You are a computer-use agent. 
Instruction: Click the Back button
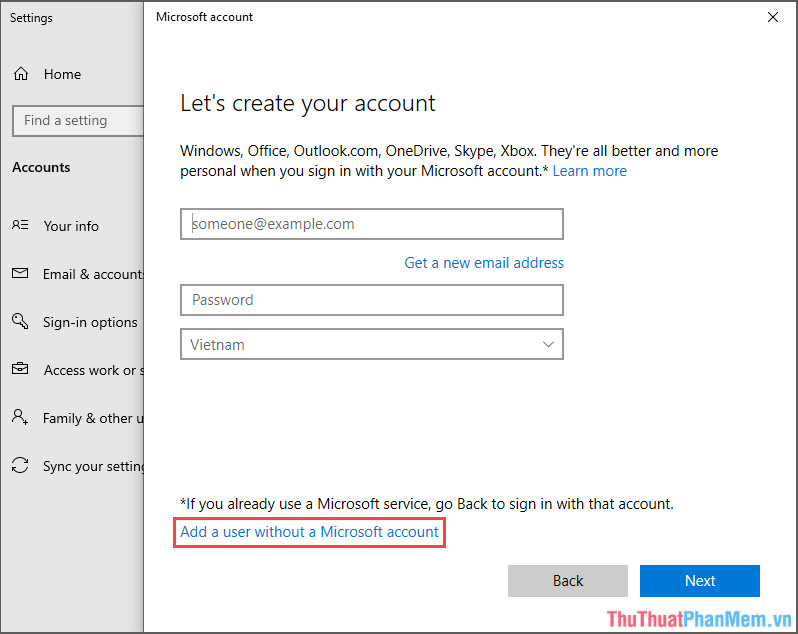point(568,581)
